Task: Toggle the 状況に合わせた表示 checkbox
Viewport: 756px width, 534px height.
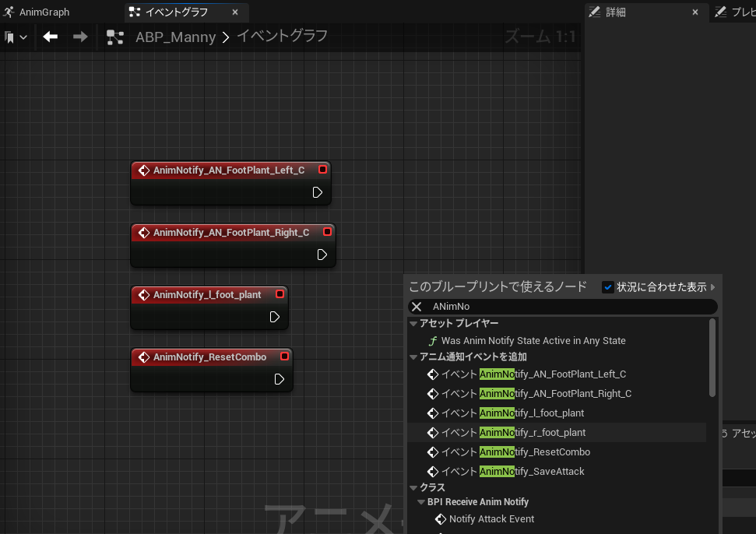Action: (607, 287)
